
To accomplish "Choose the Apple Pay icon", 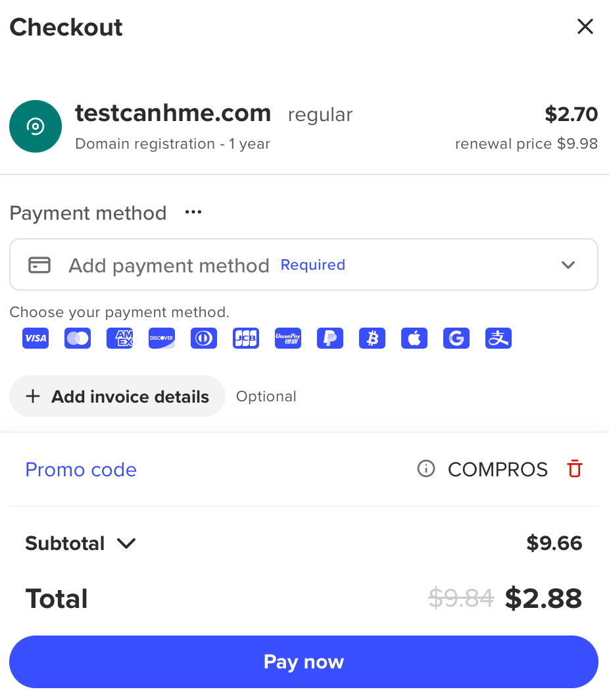I will click(414, 338).
